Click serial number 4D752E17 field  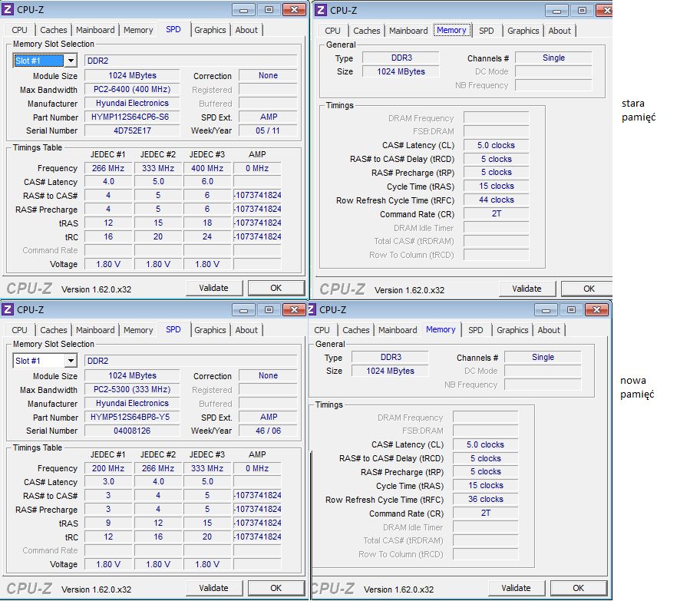132,130
